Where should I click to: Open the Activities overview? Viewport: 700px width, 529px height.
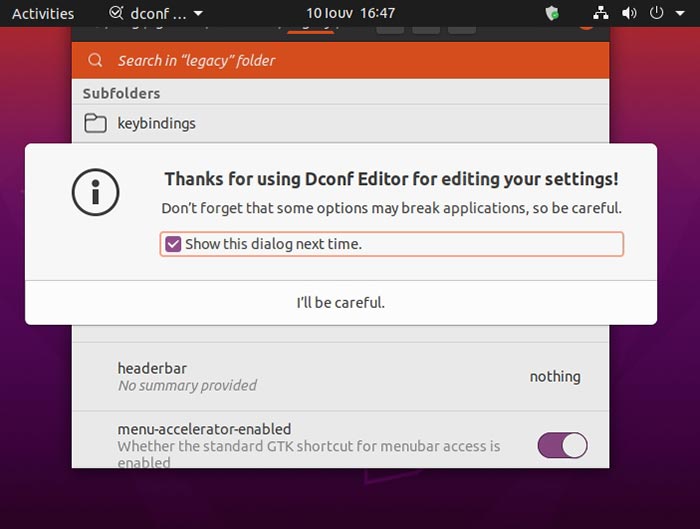[x=43, y=13]
